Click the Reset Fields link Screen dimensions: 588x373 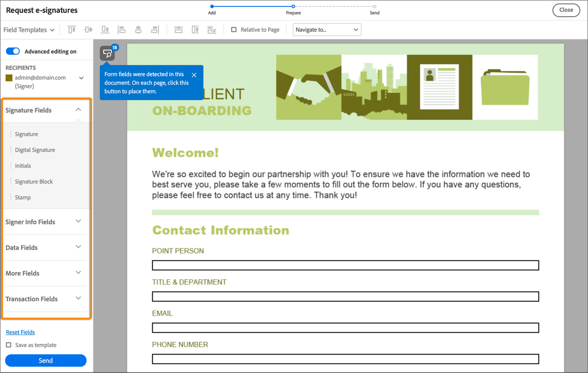point(20,332)
